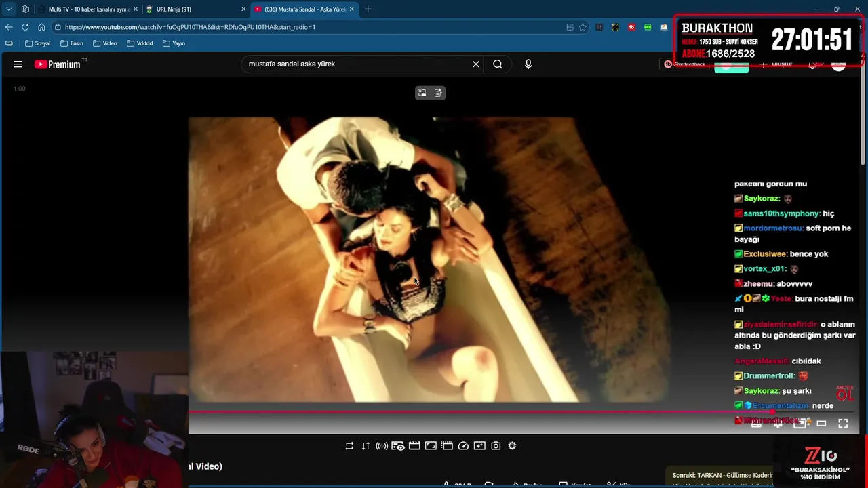Open the Vdddd bookmarks folder
Viewport: 868px width, 488px height.
(140, 43)
